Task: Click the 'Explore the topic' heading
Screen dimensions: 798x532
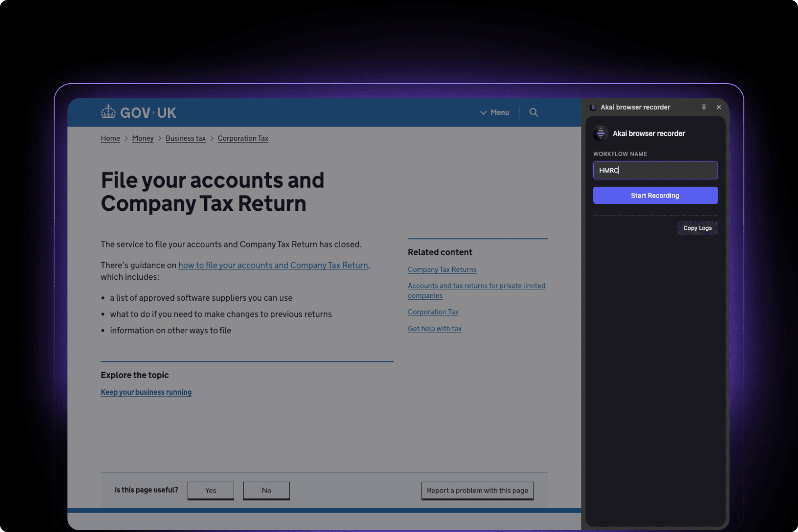Action: 135,375
